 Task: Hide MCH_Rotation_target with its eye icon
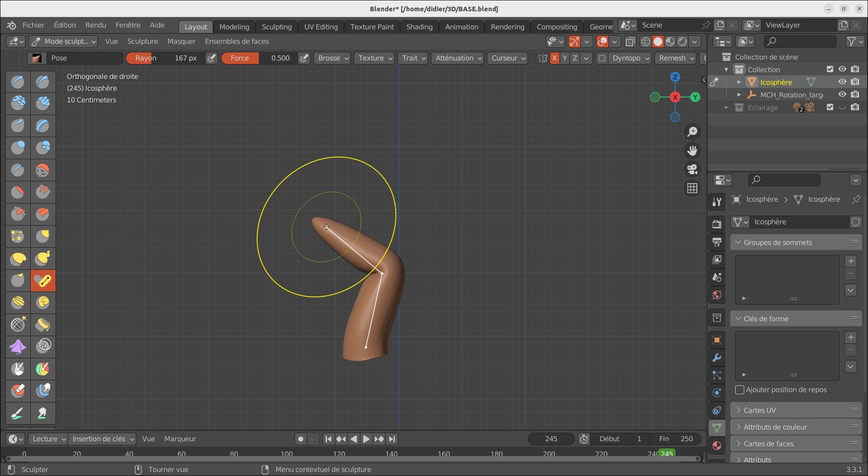[842, 95]
